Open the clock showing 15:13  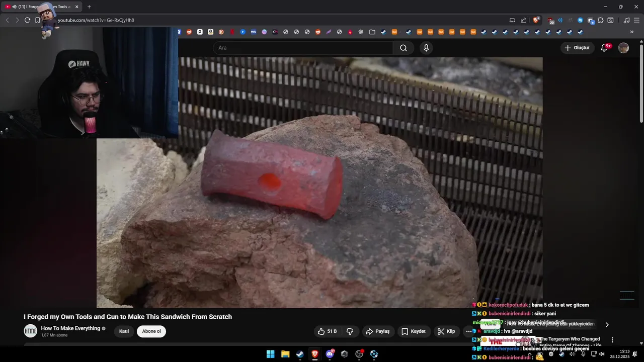[x=620, y=354]
